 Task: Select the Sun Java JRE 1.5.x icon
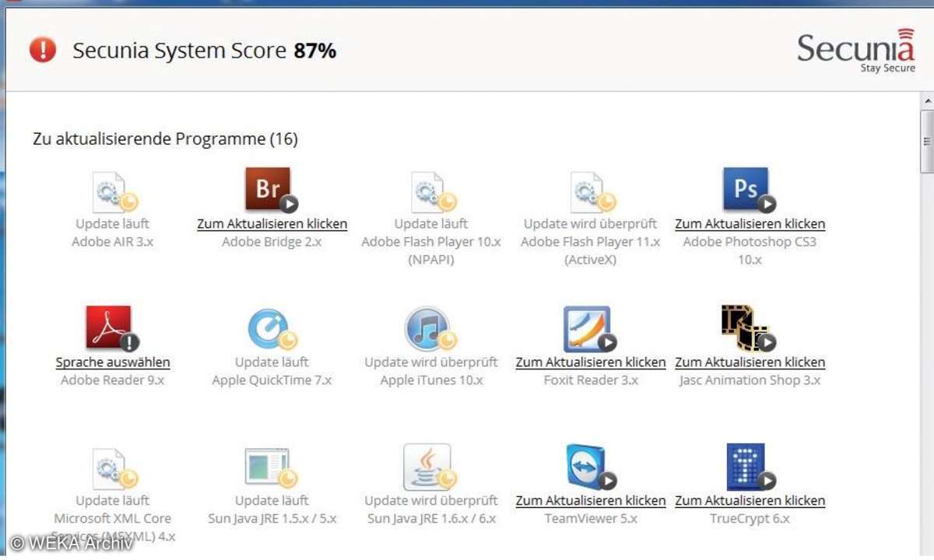[272, 468]
